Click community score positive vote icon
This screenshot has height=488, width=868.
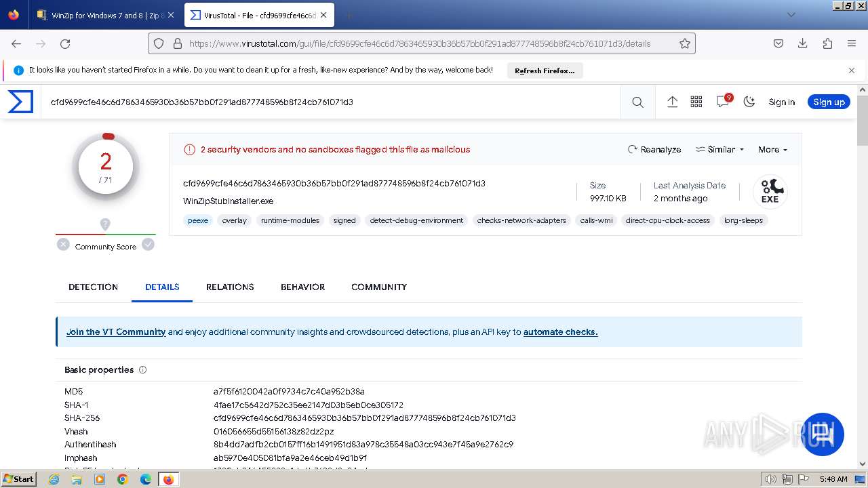click(x=148, y=245)
